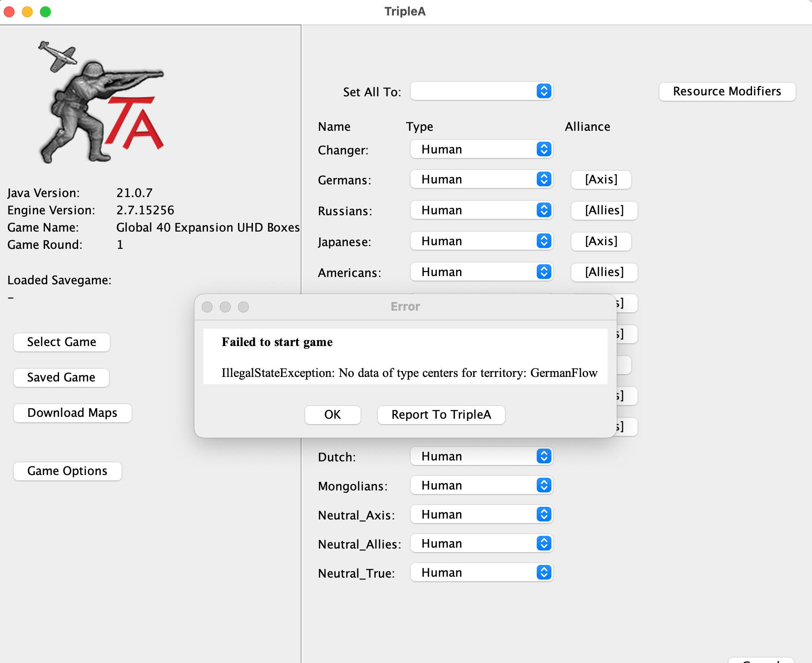This screenshot has width=812, height=663.
Task: Click the TripleA soldier logo
Action: (100, 100)
